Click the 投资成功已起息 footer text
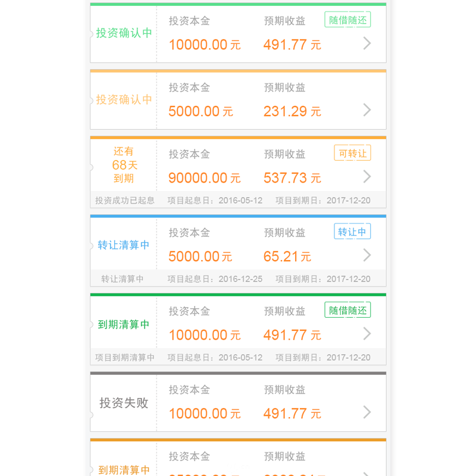Viewport: 476px width, 476px height. pyautogui.click(x=125, y=201)
